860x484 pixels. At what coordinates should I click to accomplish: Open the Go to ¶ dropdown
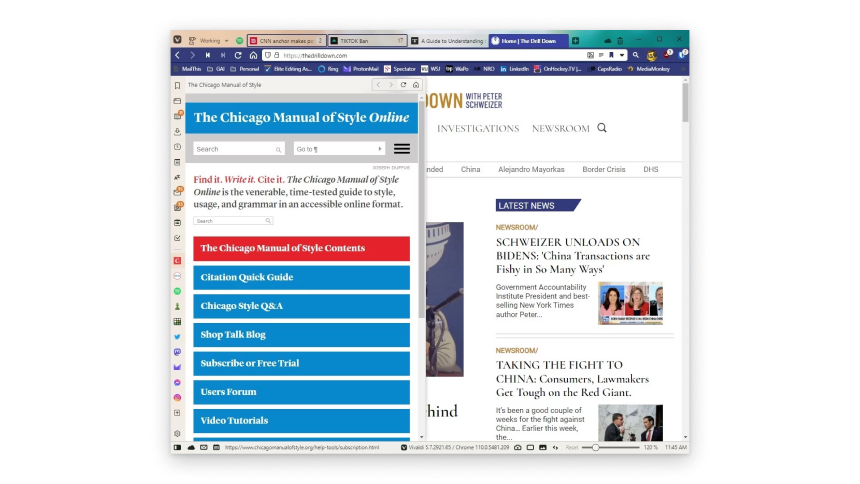(339, 149)
